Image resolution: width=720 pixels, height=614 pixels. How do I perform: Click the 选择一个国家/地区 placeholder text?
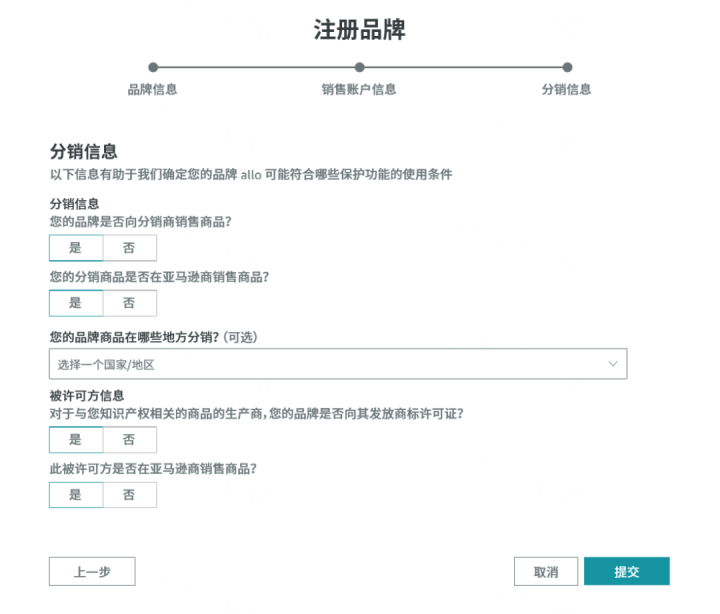coord(106,365)
